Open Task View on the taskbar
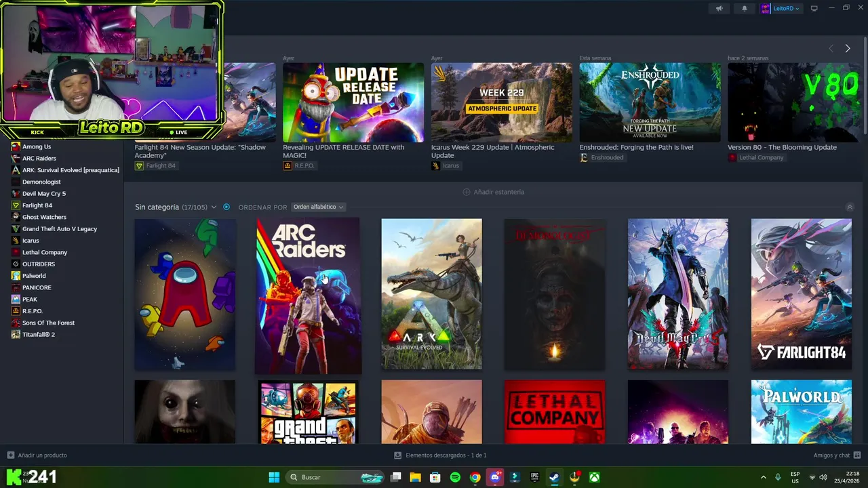 pos(396,477)
